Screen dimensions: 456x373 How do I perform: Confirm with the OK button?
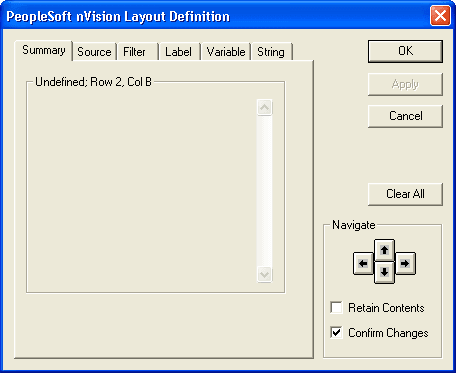[405, 51]
